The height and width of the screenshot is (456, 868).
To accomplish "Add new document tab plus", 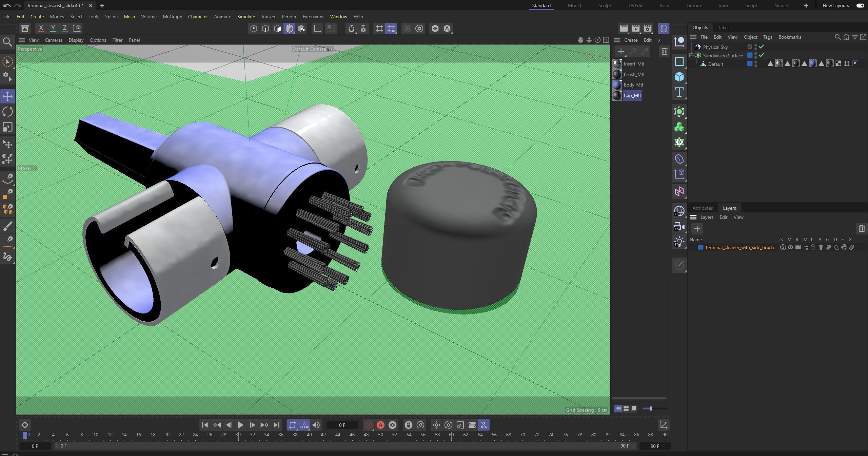I will [102, 5].
